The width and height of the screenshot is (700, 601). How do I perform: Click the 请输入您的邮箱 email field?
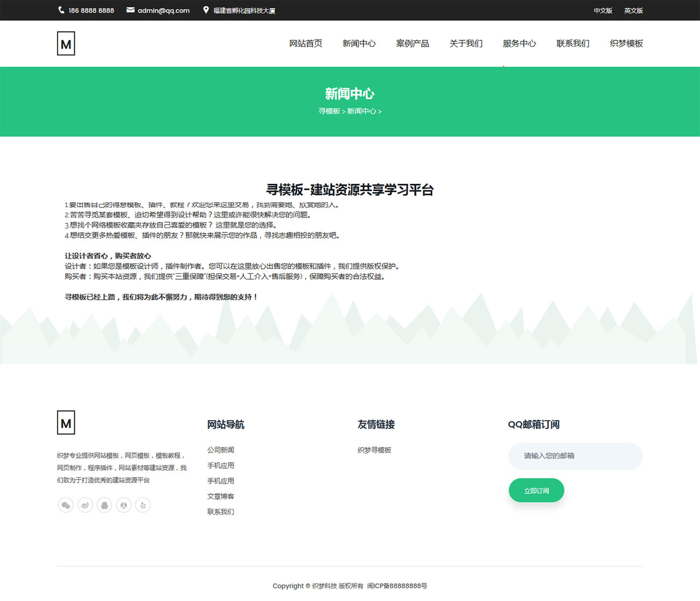[575, 456]
